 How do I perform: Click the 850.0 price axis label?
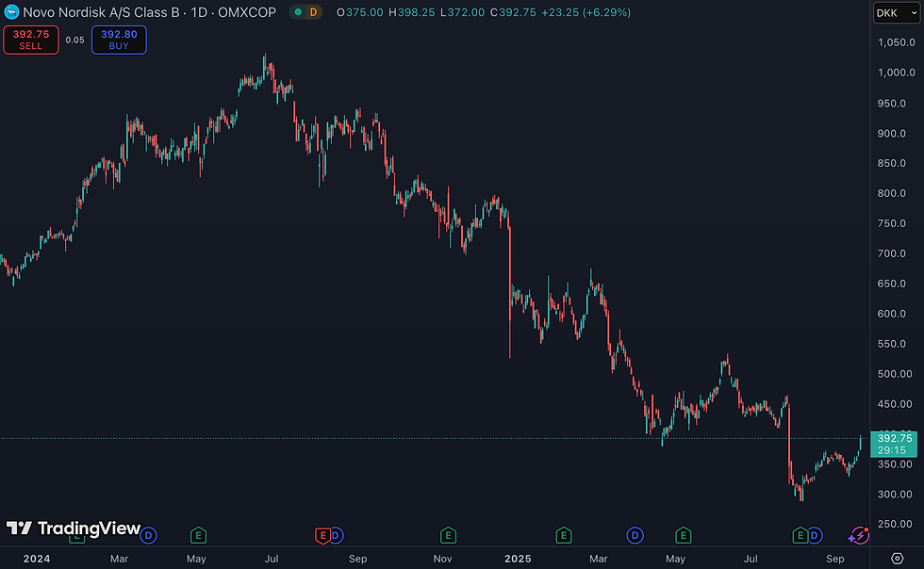[x=892, y=163]
